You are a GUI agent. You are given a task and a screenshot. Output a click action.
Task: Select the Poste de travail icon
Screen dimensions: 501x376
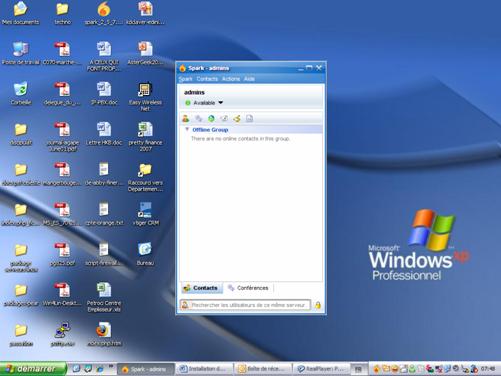pos(20,53)
